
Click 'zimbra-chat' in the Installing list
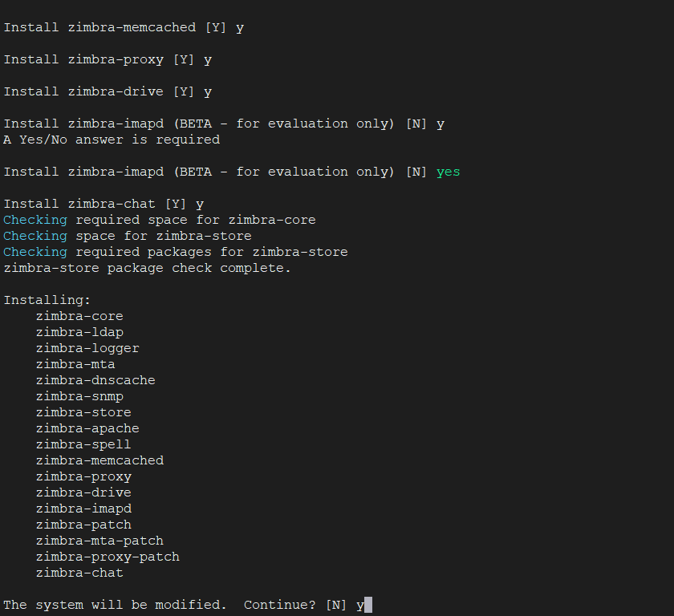point(79,573)
